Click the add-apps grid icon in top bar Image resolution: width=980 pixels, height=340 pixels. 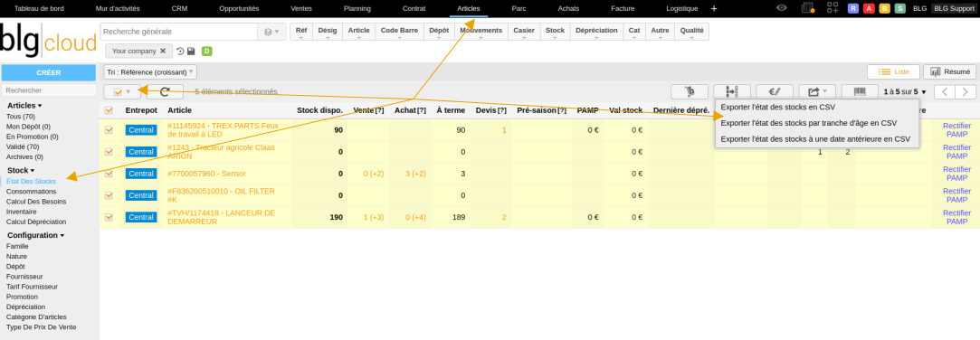click(833, 8)
